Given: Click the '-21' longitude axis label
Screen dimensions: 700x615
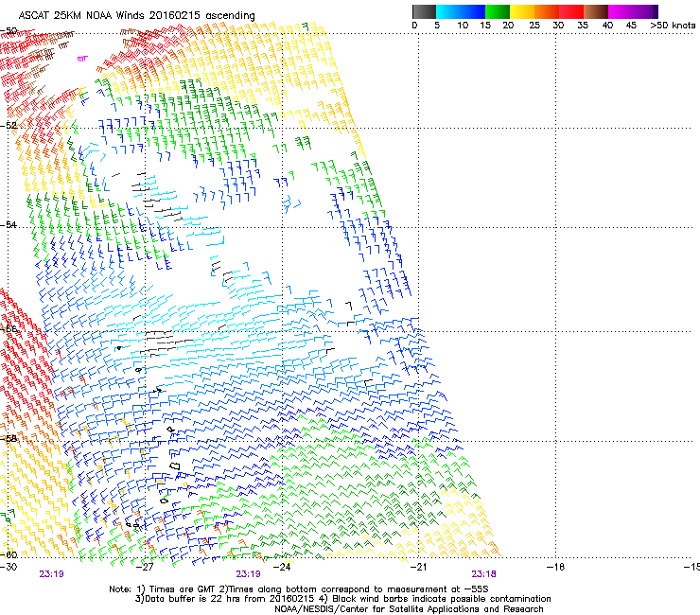Looking at the screenshot, I should 419,567.
